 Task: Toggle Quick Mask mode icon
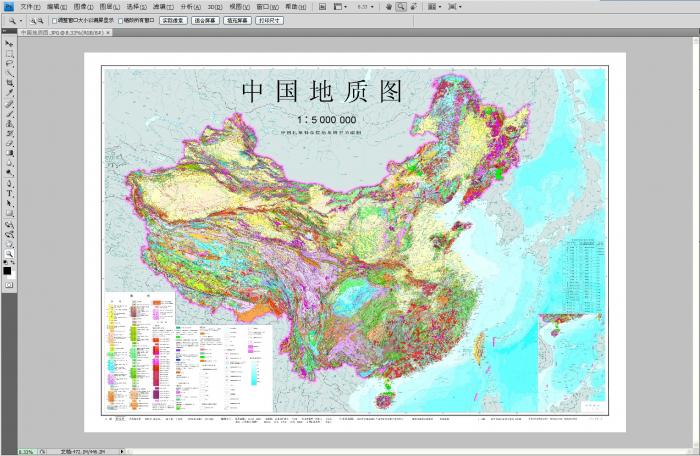(9, 285)
